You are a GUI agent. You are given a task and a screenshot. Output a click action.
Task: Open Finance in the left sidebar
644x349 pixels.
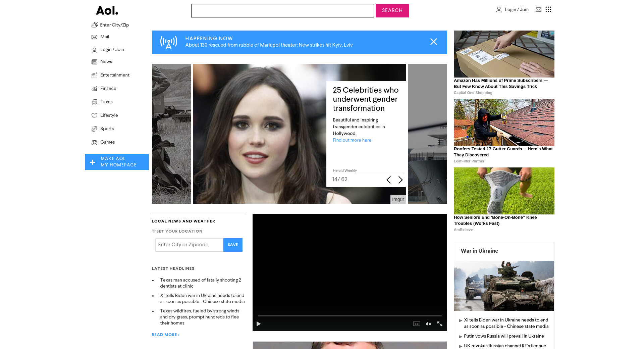coord(108,89)
